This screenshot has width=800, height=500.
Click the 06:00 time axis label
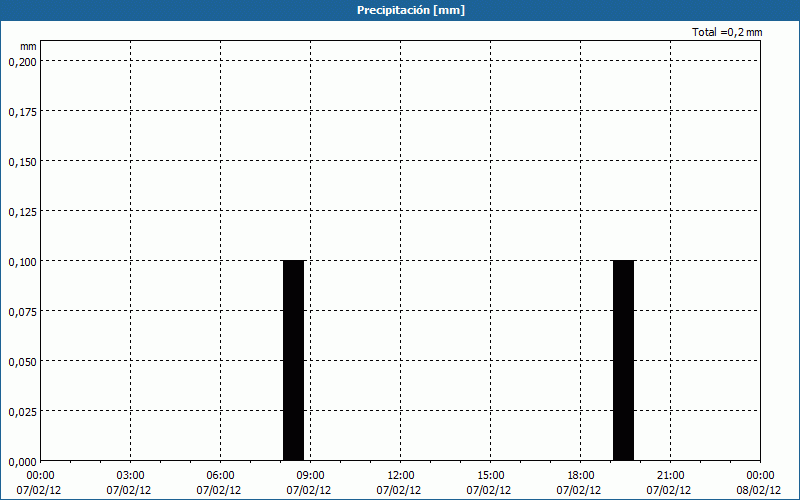click(220, 476)
